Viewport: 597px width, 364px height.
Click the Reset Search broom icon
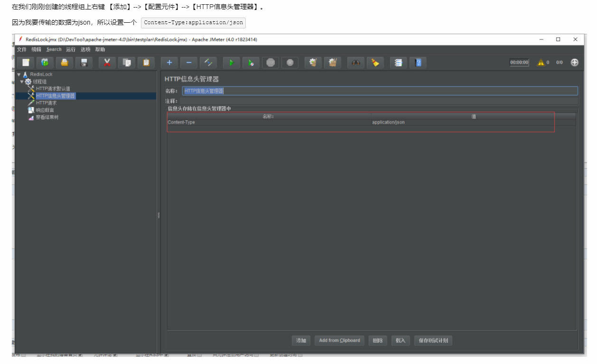coord(375,62)
